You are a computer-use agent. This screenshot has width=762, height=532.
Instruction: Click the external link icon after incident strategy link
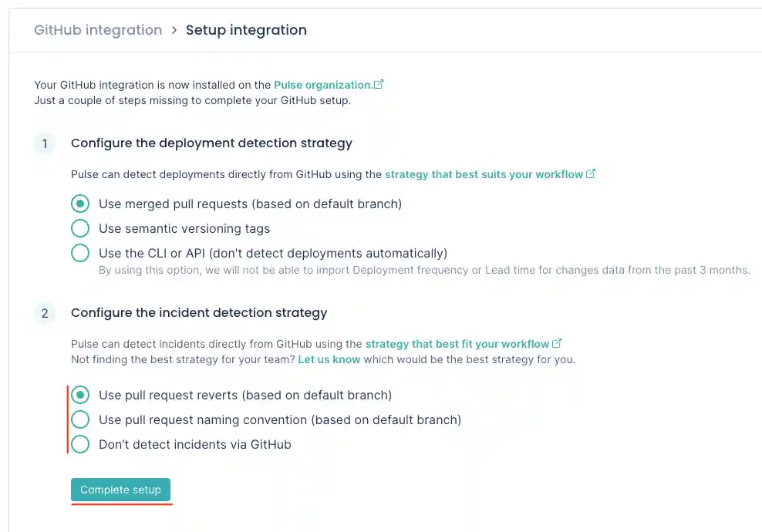pos(557,343)
